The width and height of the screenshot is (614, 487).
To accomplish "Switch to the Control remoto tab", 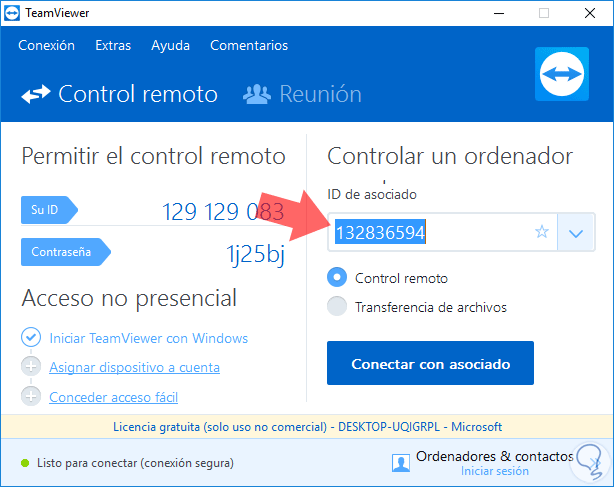I will pos(119,94).
